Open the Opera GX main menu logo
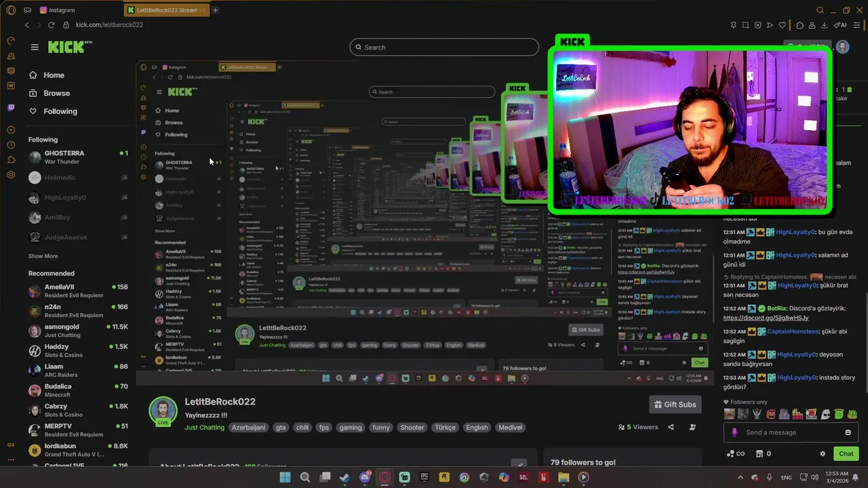Screen dimensions: 868x488 (11, 10)
